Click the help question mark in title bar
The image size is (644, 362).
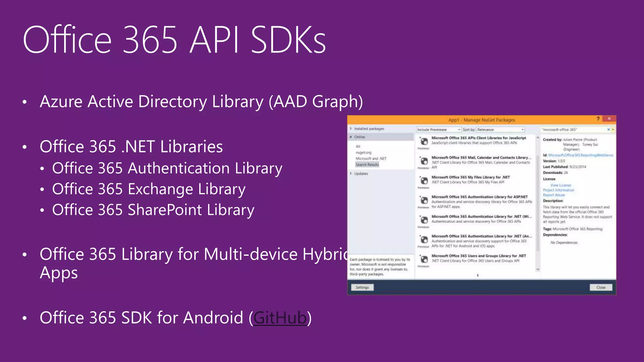pos(598,119)
